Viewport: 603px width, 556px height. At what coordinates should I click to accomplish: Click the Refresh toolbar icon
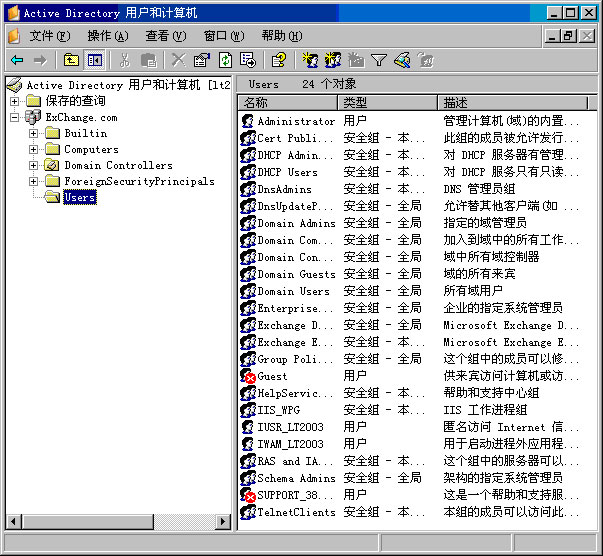pos(225,60)
